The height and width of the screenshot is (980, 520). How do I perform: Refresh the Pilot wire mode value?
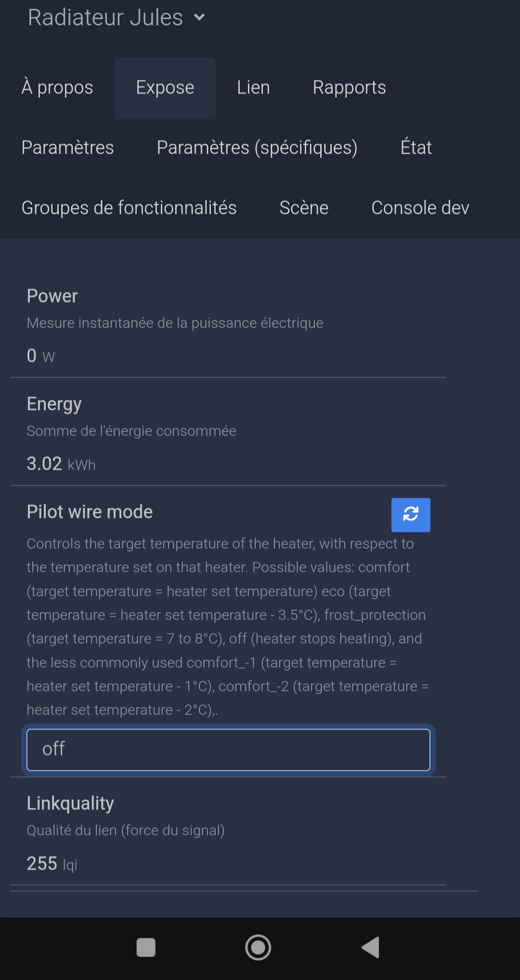[411, 515]
